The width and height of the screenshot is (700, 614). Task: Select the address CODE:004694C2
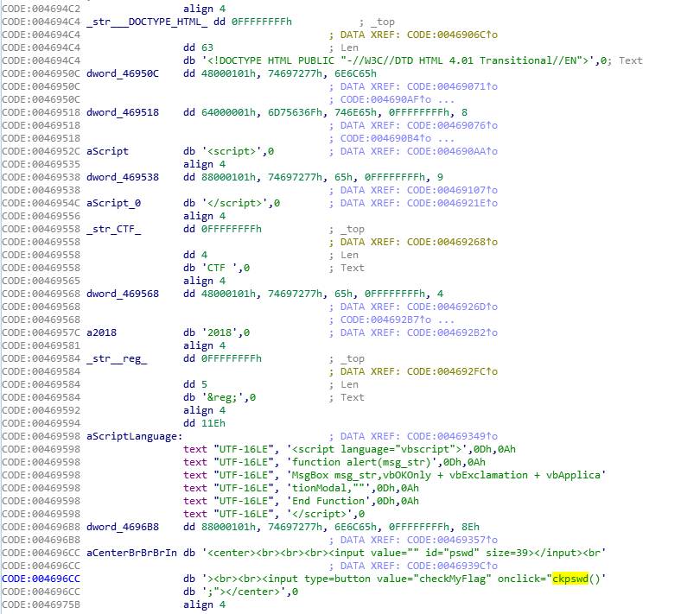point(41,9)
